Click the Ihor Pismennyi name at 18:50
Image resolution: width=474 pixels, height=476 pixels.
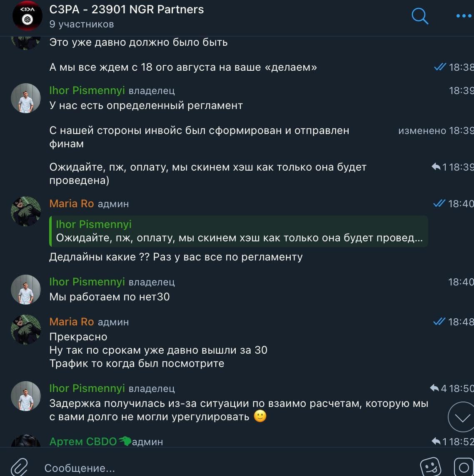point(87,388)
